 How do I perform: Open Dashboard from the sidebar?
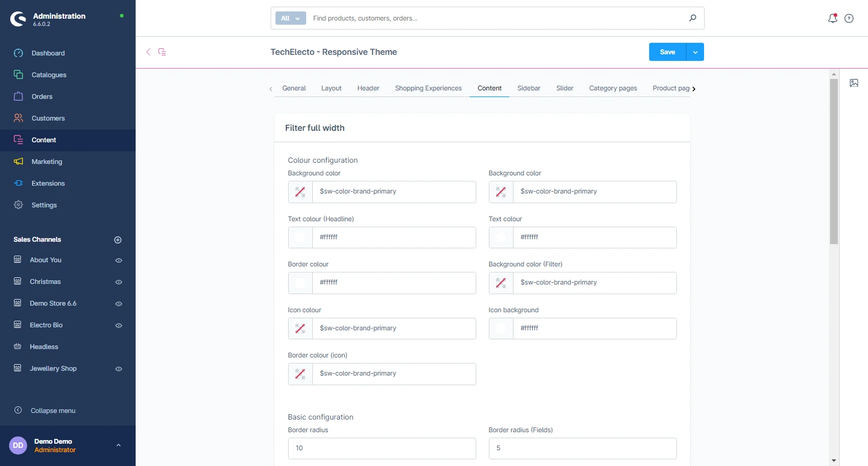(48, 53)
